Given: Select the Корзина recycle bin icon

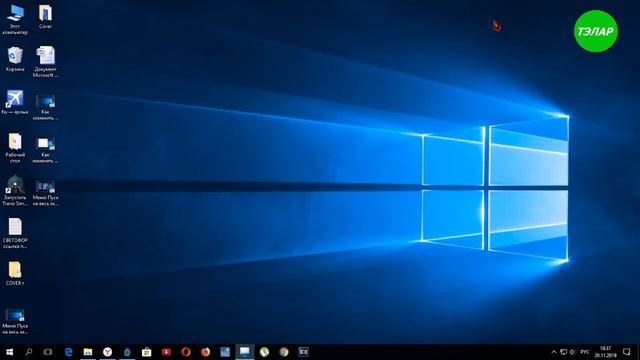Looking at the screenshot, I should tap(15, 59).
